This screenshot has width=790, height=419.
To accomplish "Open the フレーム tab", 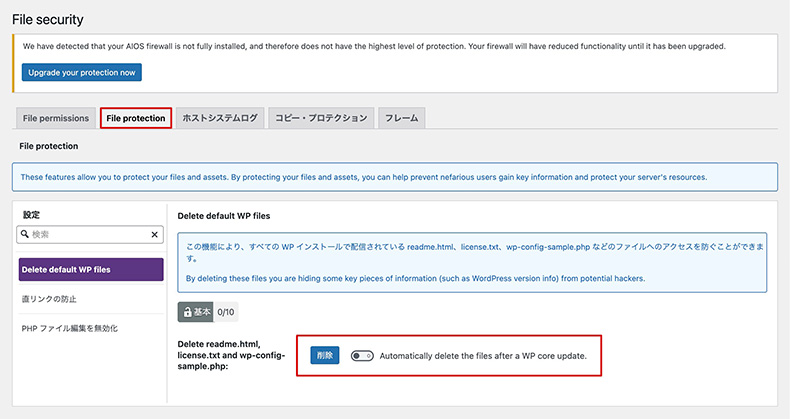I will (401, 118).
